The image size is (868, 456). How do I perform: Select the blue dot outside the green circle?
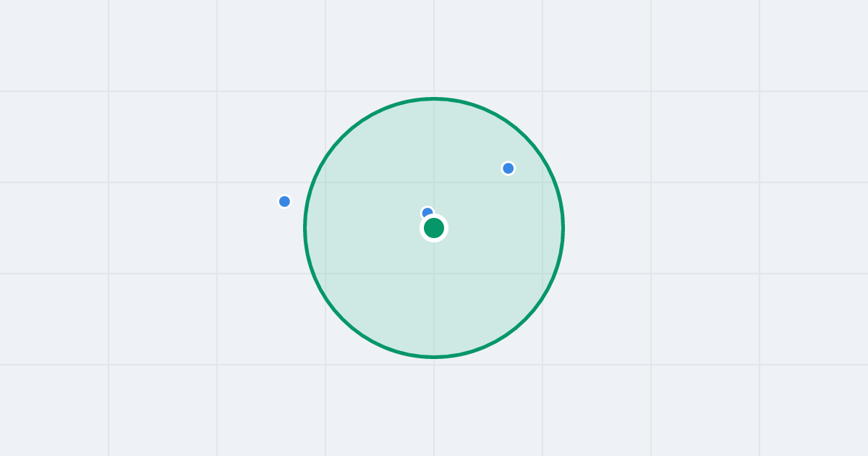(284, 201)
